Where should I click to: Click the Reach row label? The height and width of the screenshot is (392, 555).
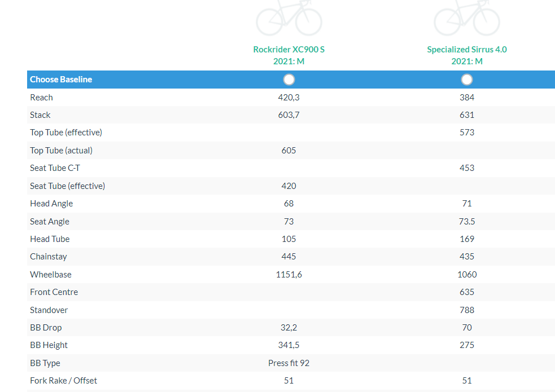(41, 97)
